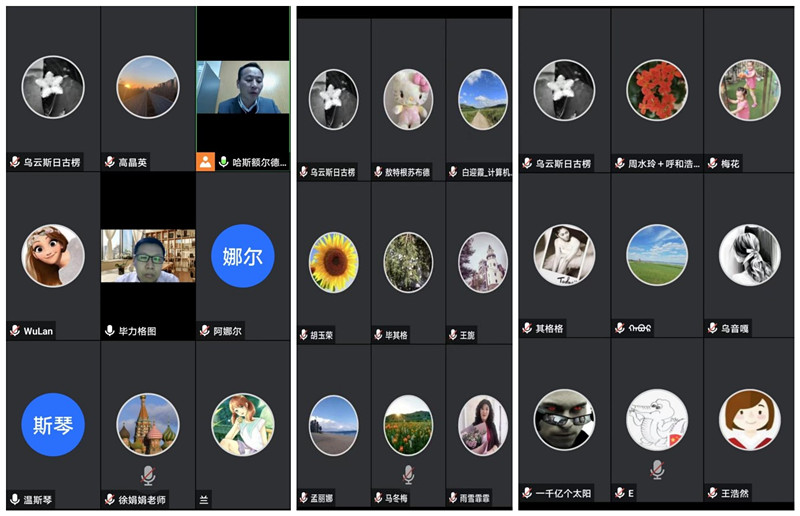Screen dimensions: 800x516
Task: Toggle the large muted mic under 马冬梅's avatar
Action: 408,475
